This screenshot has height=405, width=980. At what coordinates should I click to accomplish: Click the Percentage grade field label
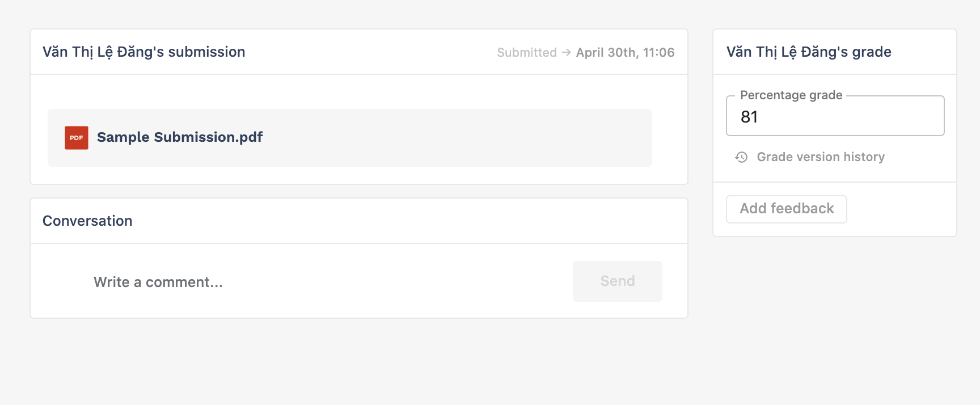791,95
